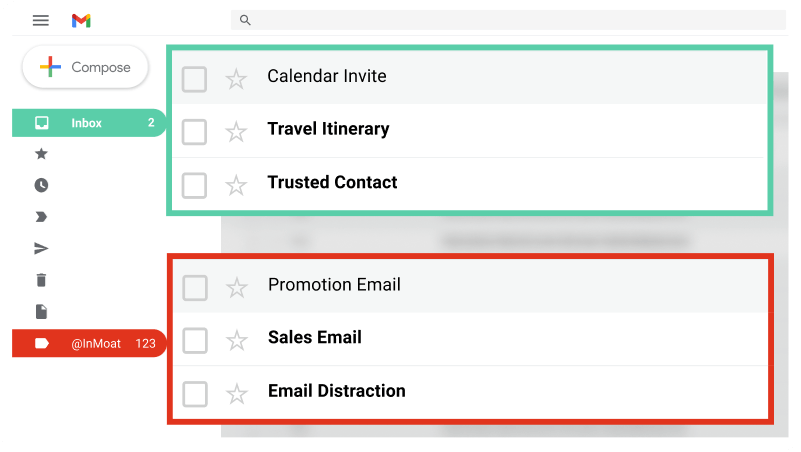The image size is (801, 452).
Task: Open the Important label icon
Action: click(x=41, y=217)
